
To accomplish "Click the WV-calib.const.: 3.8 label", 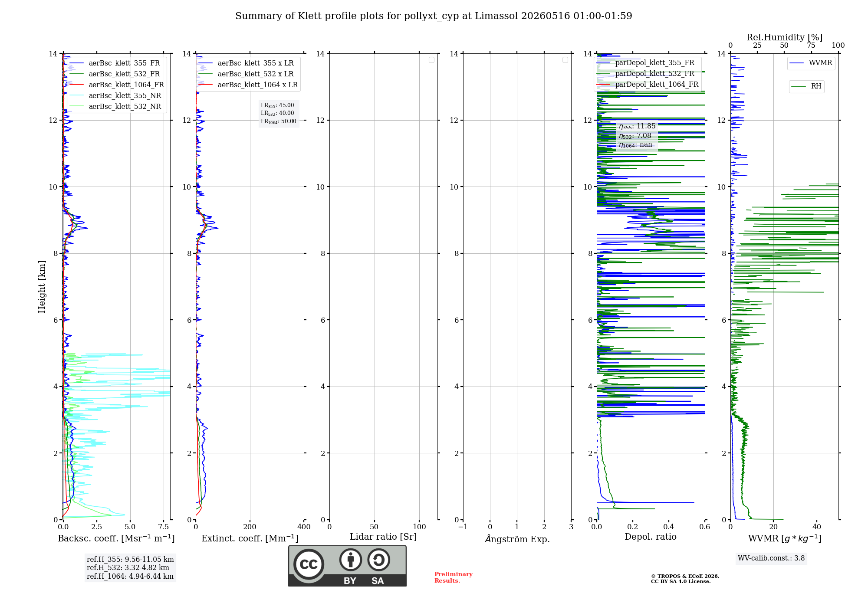I will point(771,558).
